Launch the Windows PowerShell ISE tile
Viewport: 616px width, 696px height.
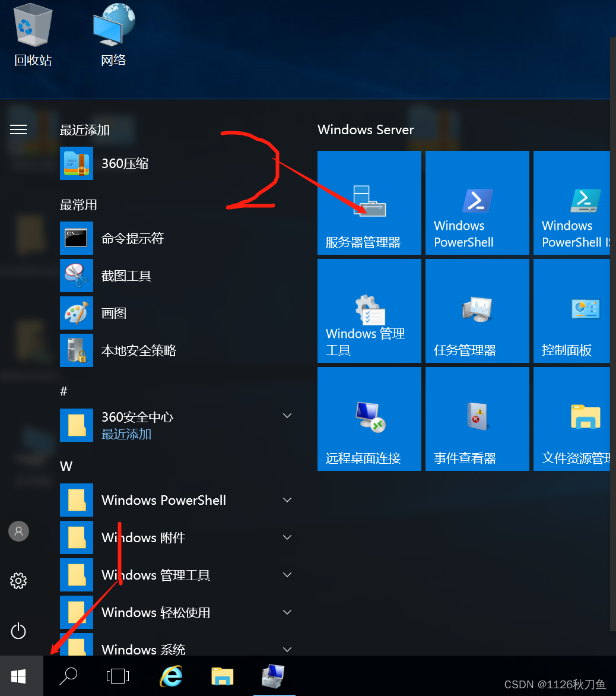point(571,203)
